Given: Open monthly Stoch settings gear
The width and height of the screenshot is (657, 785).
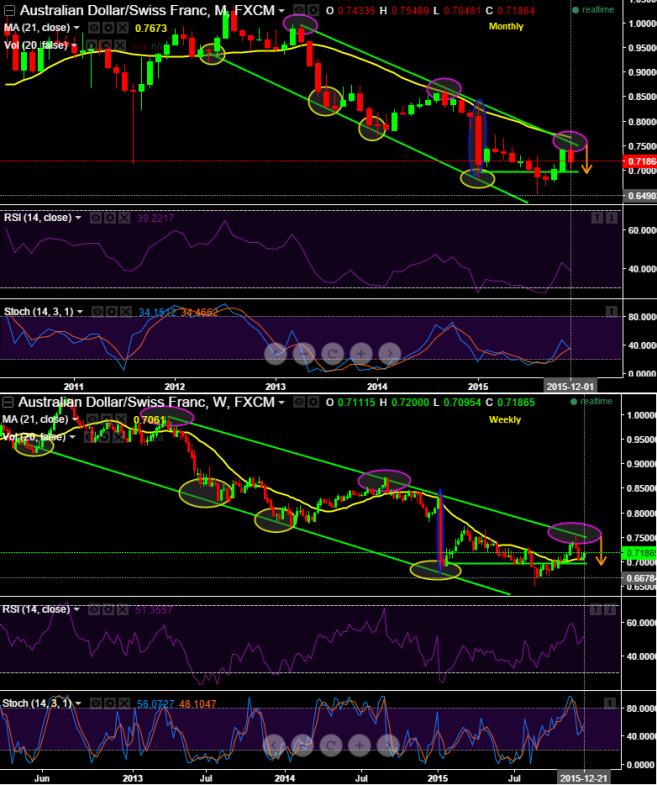Looking at the screenshot, I should pos(111,312).
